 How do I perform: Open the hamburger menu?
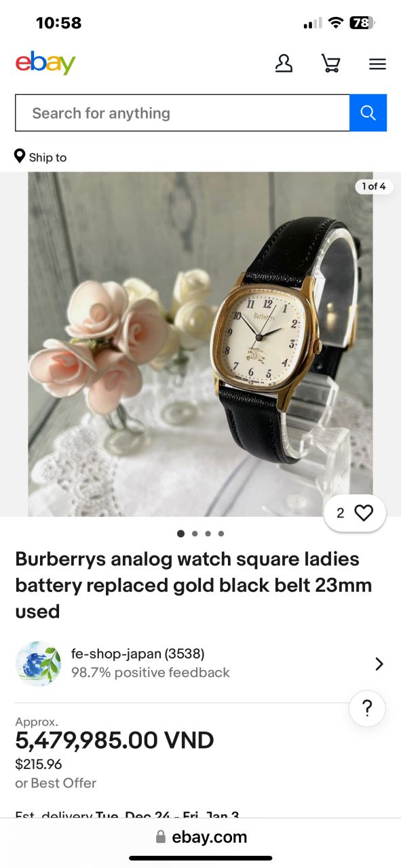click(377, 64)
